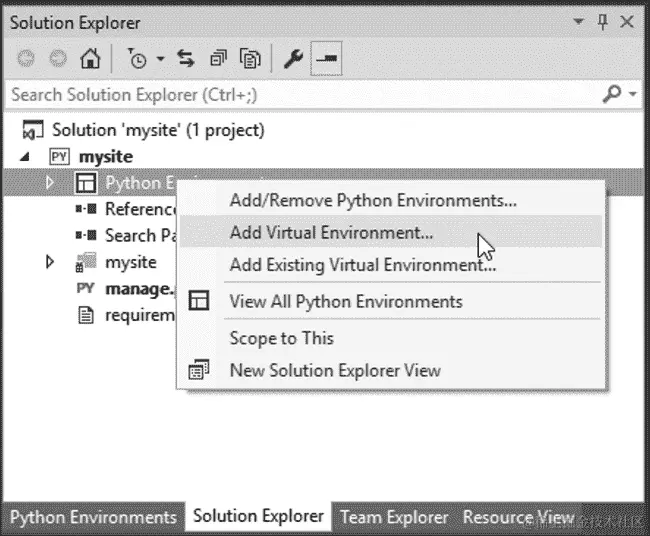Choose Scope to This

point(391,338)
